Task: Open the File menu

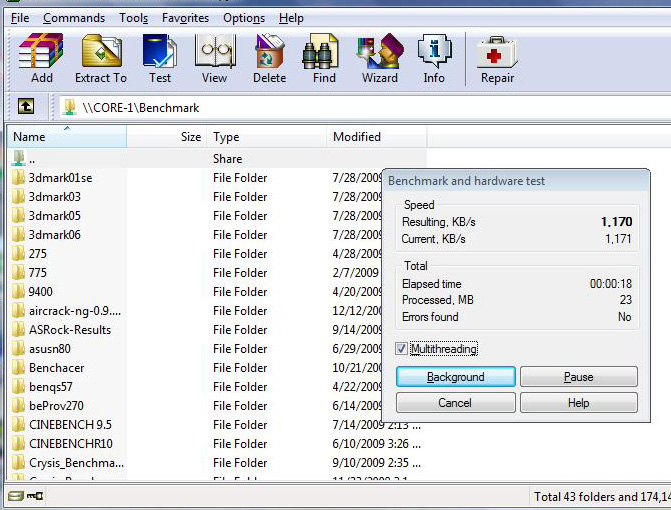Action: [20, 18]
